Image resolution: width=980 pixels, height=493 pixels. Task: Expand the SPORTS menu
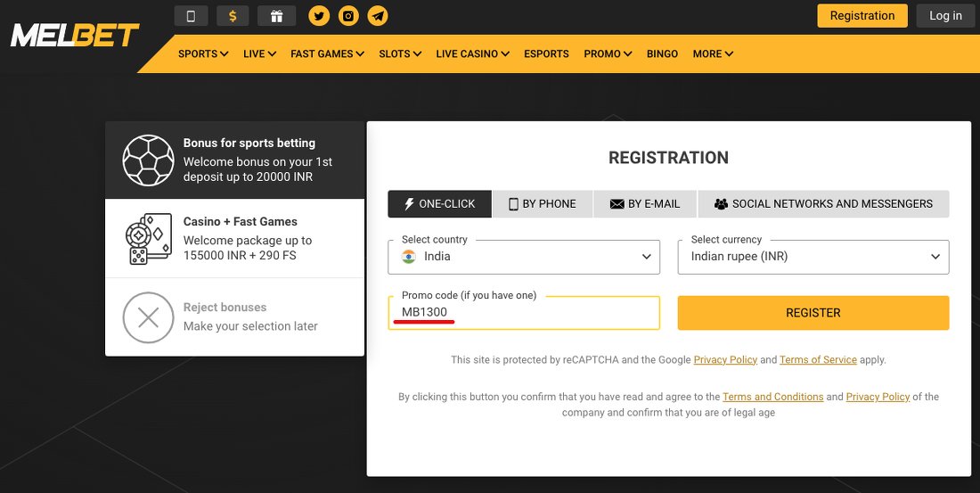[203, 53]
